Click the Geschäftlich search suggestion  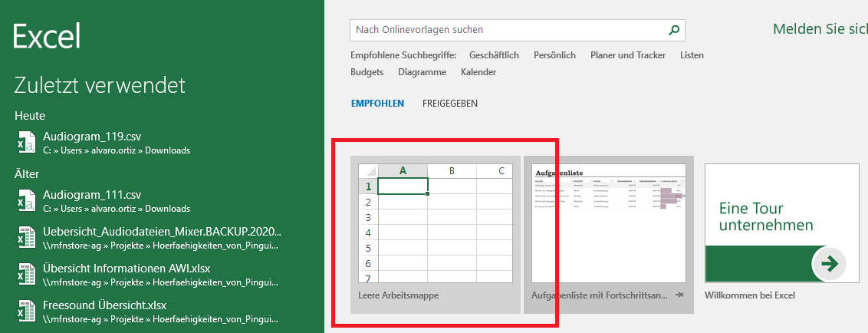pyautogui.click(x=494, y=55)
